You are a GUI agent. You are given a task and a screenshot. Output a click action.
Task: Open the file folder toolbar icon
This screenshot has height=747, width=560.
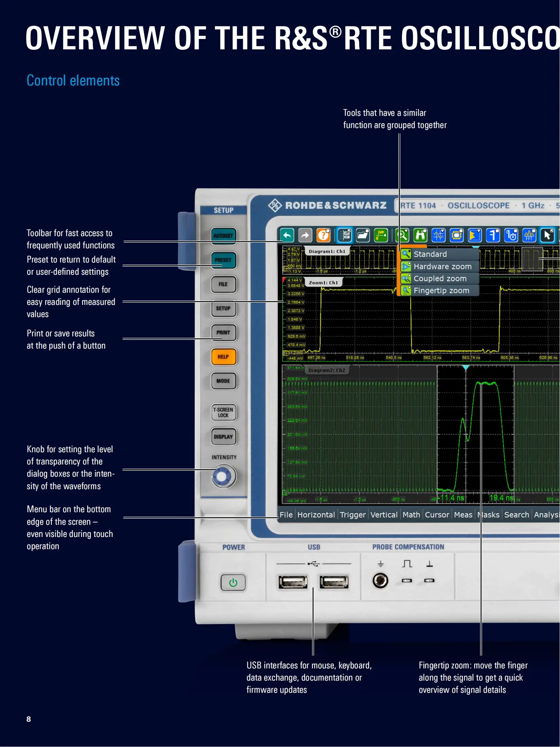pyautogui.click(x=362, y=235)
